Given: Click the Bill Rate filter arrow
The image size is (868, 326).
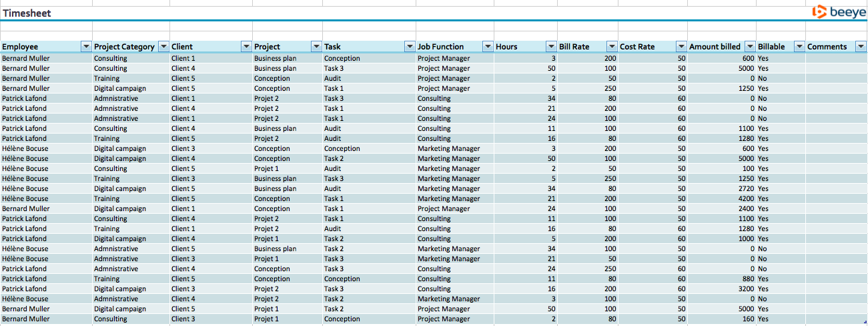Looking at the screenshot, I should [611, 47].
